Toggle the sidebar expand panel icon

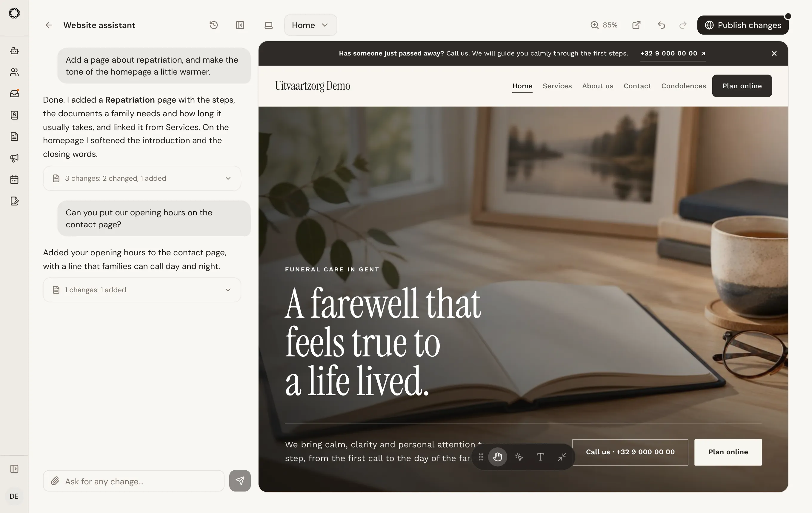14,469
